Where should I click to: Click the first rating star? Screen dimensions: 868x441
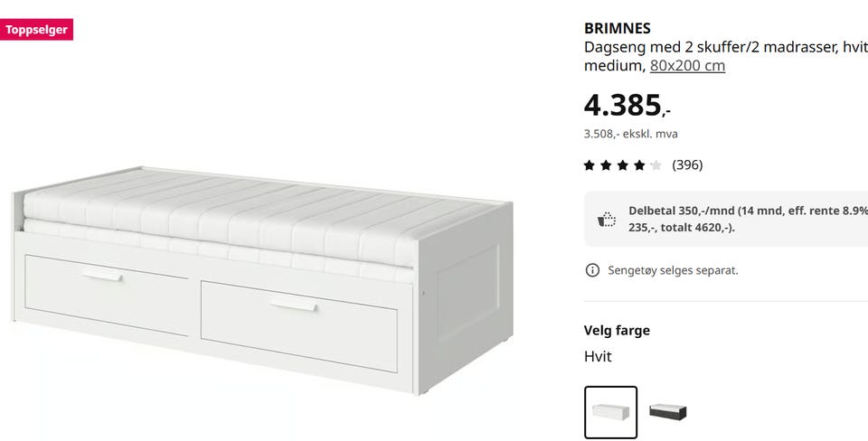(x=589, y=164)
